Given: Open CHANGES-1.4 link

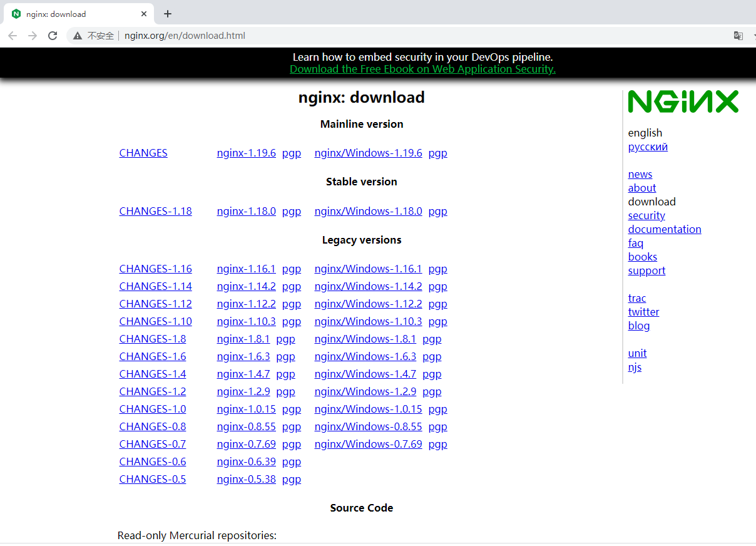Looking at the screenshot, I should pos(152,374).
